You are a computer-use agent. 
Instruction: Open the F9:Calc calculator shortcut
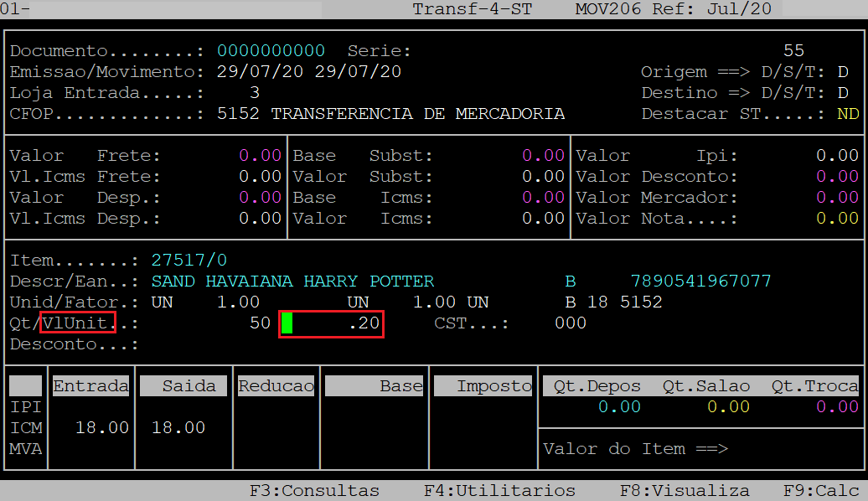pyautogui.click(x=820, y=491)
